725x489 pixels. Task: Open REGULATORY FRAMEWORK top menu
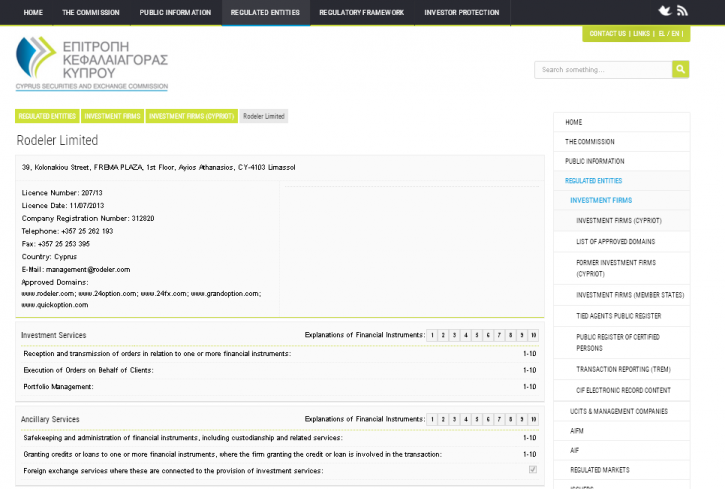(362, 12)
